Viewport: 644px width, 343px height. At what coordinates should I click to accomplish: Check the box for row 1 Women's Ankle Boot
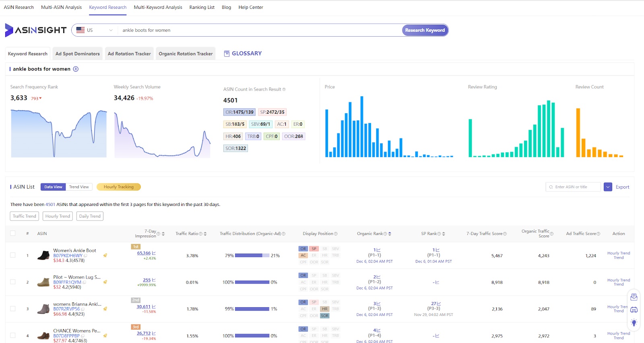pyautogui.click(x=13, y=255)
